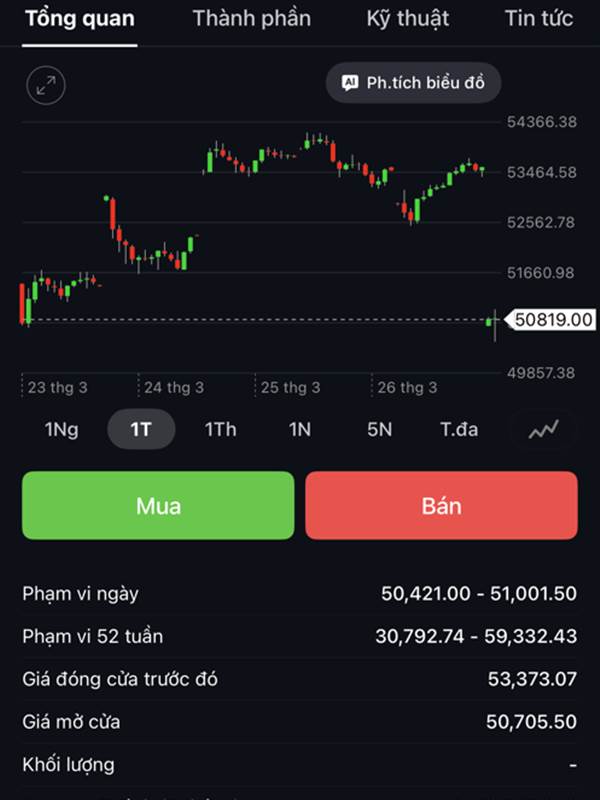Image resolution: width=600 pixels, height=800 pixels.
Task: Choose 1N chart period
Action: coord(300,429)
